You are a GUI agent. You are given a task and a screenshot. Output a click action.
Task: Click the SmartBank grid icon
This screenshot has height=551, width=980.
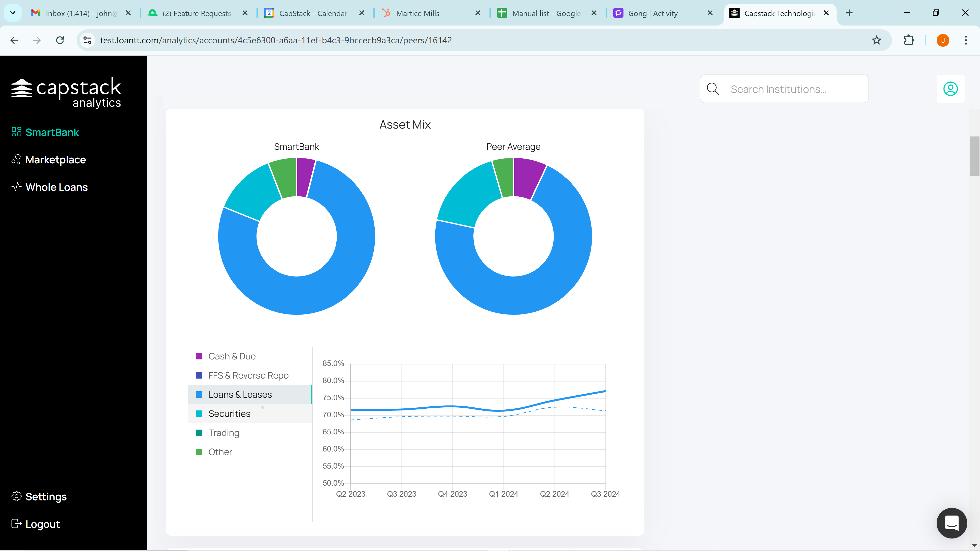point(16,132)
